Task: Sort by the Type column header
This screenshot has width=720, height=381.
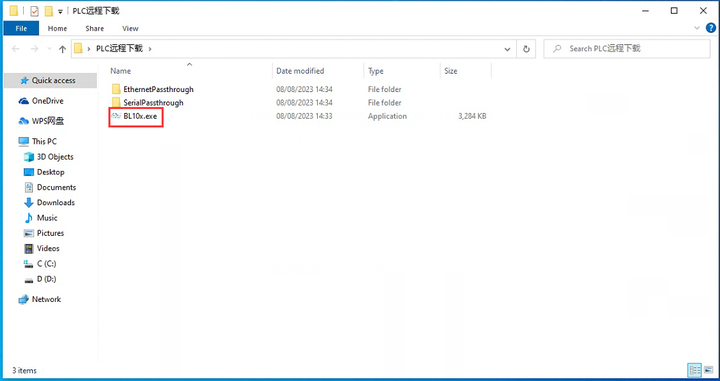Action: [x=376, y=71]
